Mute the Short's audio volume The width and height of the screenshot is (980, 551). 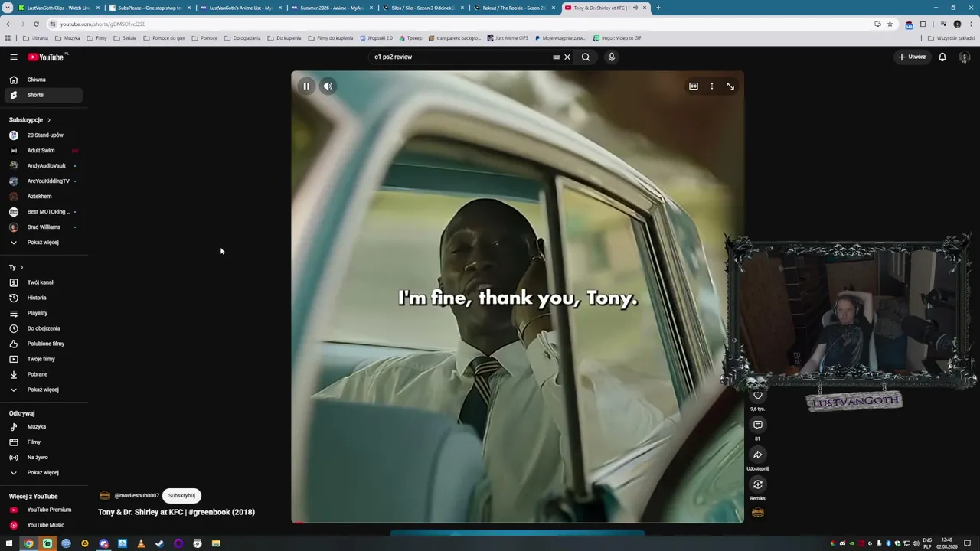pyautogui.click(x=328, y=86)
